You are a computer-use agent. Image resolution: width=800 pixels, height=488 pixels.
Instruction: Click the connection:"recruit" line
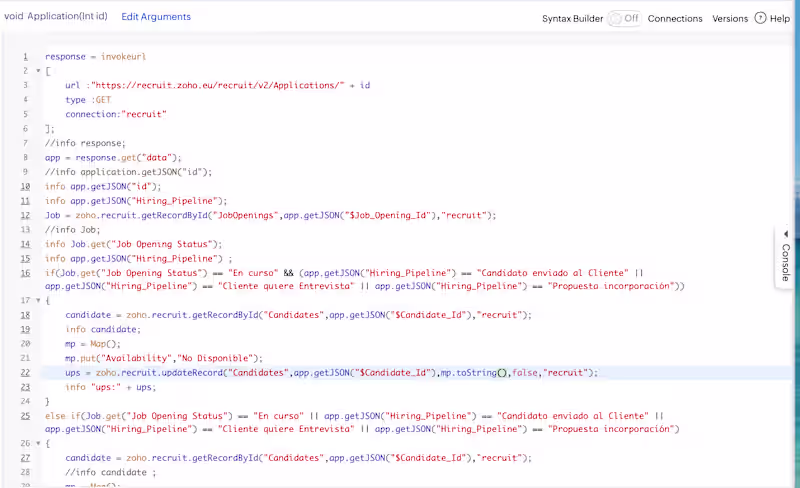(116, 114)
